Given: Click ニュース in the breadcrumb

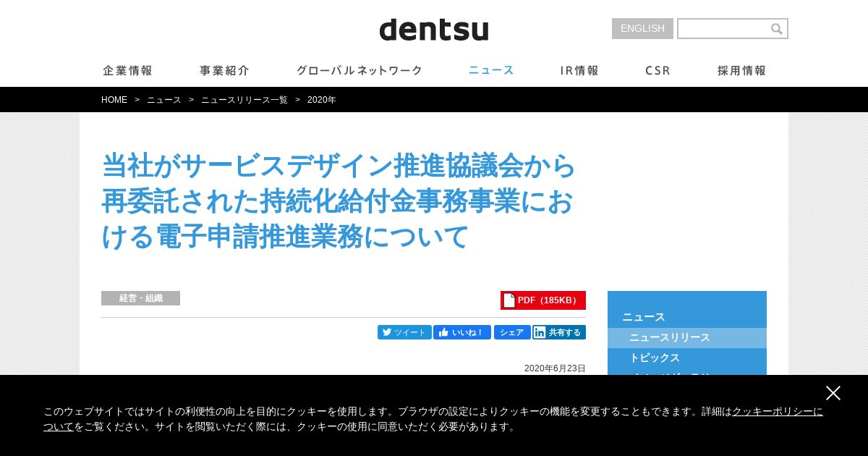Looking at the screenshot, I should pyautogui.click(x=164, y=100).
